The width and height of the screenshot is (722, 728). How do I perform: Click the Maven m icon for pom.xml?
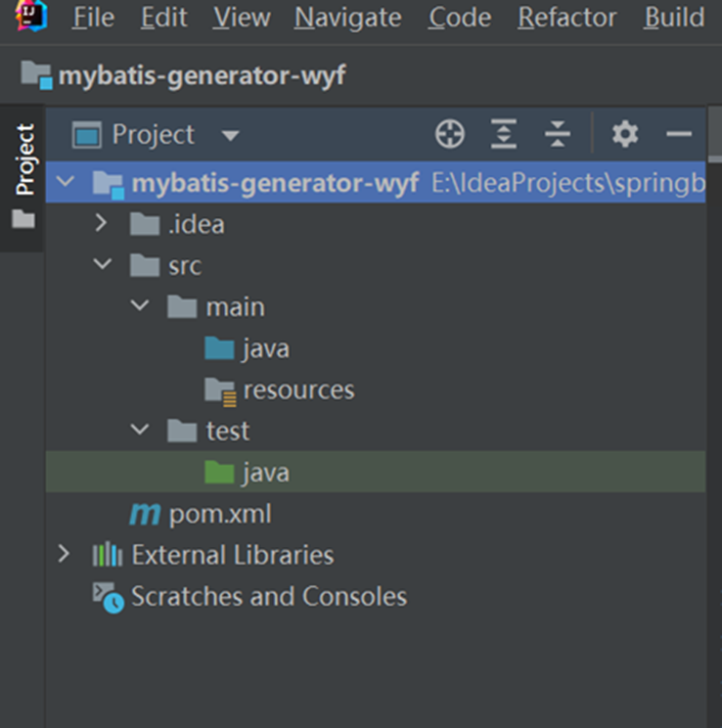click(145, 515)
